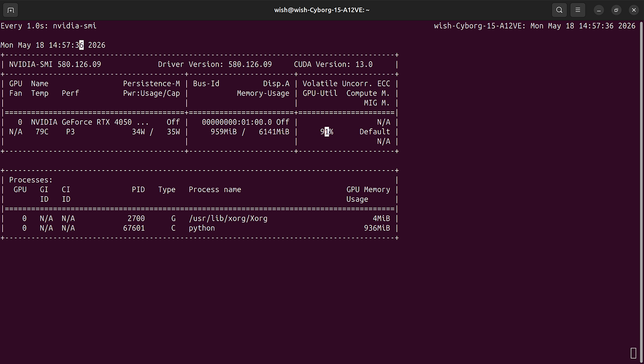The width and height of the screenshot is (644, 364).
Task: Maximize or restore the terminal window
Action: point(616,10)
